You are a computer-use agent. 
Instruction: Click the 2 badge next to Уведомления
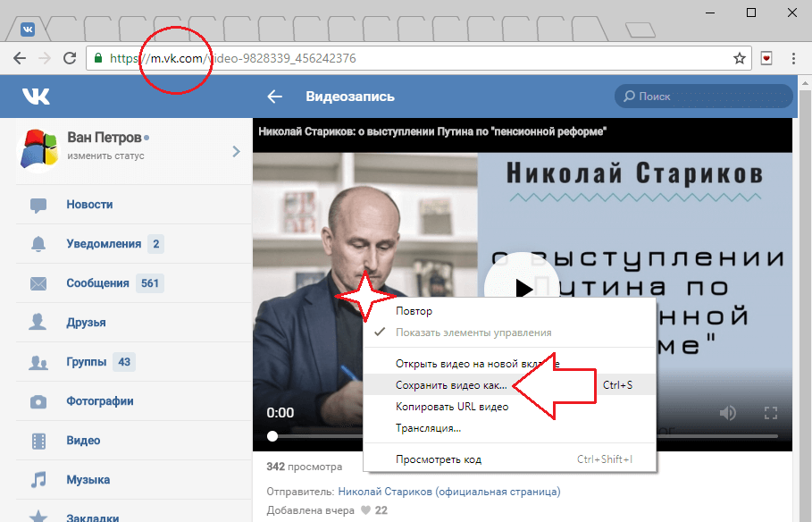coord(155,244)
